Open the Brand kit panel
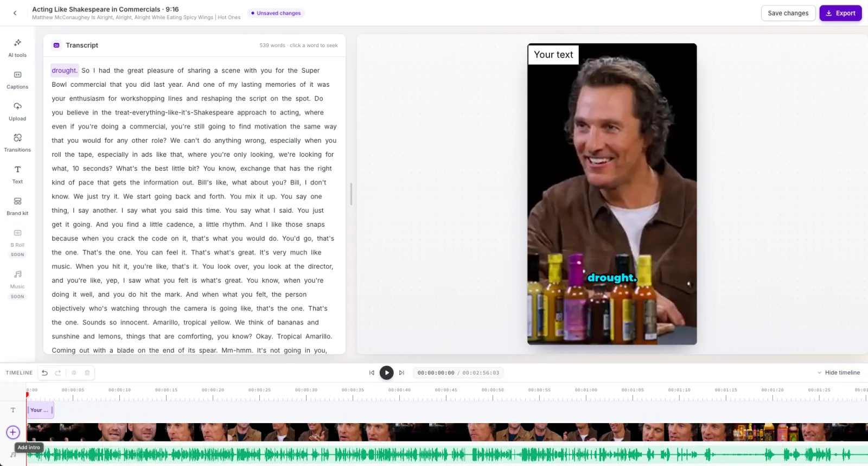Viewport: 868px width, 466px height. click(x=17, y=206)
